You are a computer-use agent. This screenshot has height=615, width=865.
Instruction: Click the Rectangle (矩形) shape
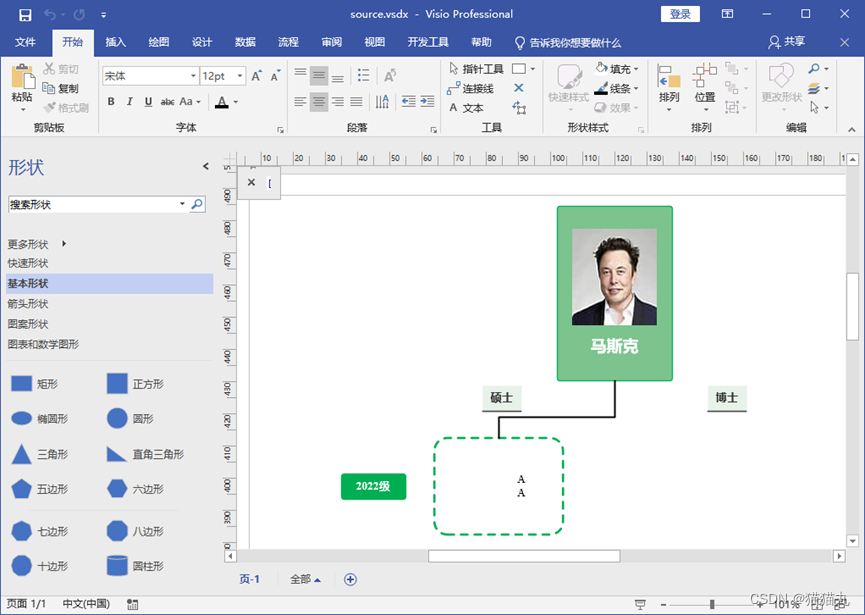pyautogui.click(x=22, y=383)
